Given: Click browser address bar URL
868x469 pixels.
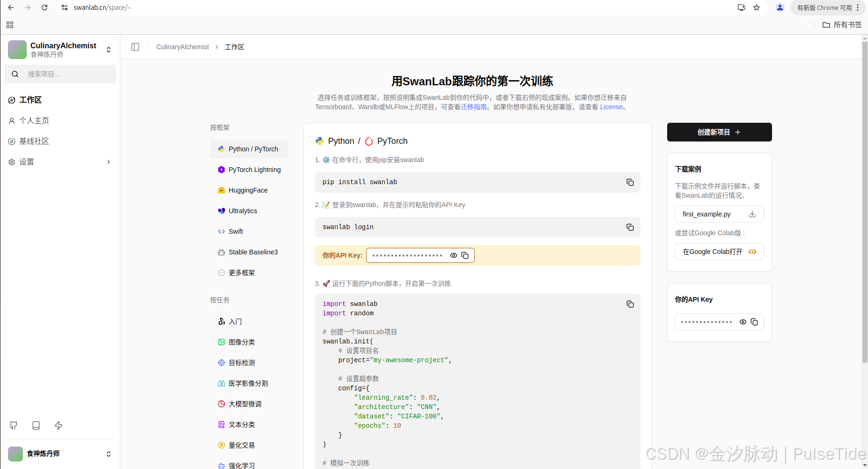Looking at the screenshot, I should tap(102, 7).
